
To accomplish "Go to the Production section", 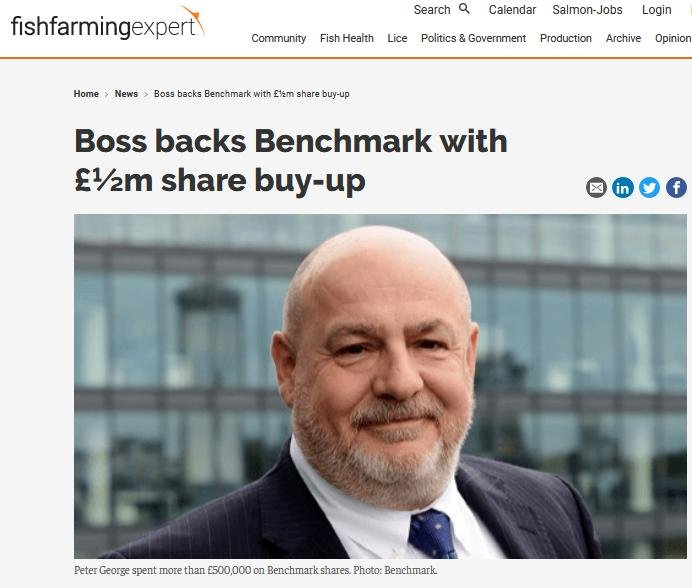I will click(x=565, y=38).
